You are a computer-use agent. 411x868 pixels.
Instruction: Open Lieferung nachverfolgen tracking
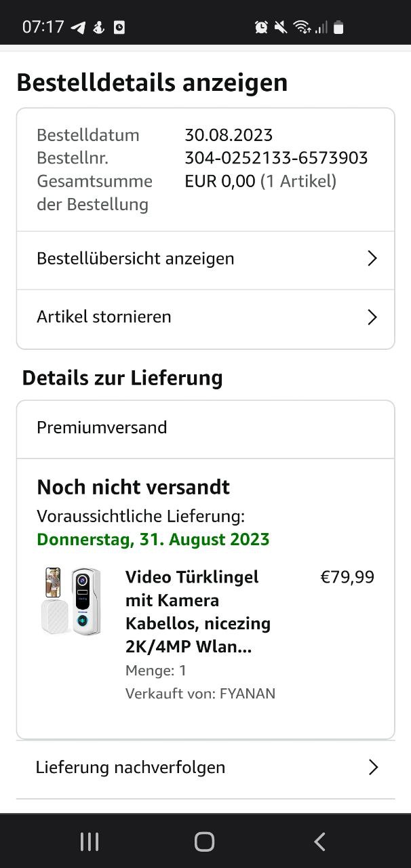pyautogui.click(x=130, y=767)
